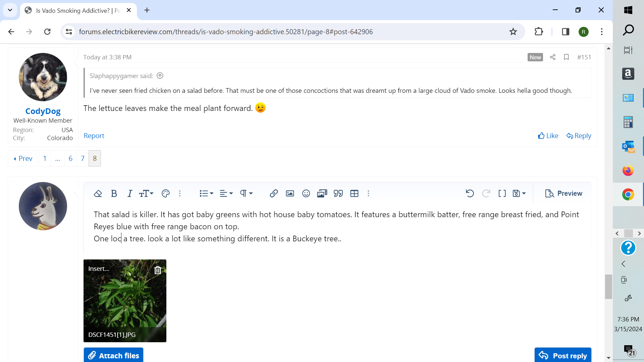Open the smilies emoji picker
This screenshot has width=644, height=362.
306,193
